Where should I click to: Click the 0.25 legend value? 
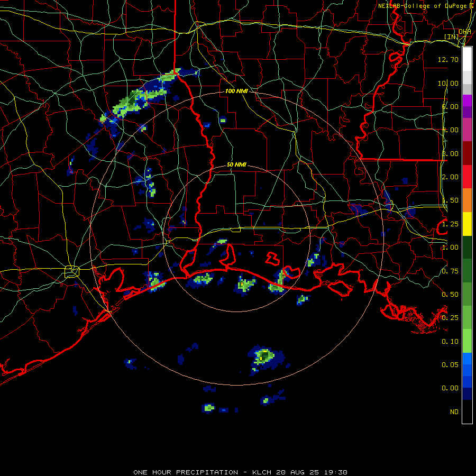pos(450,318)
